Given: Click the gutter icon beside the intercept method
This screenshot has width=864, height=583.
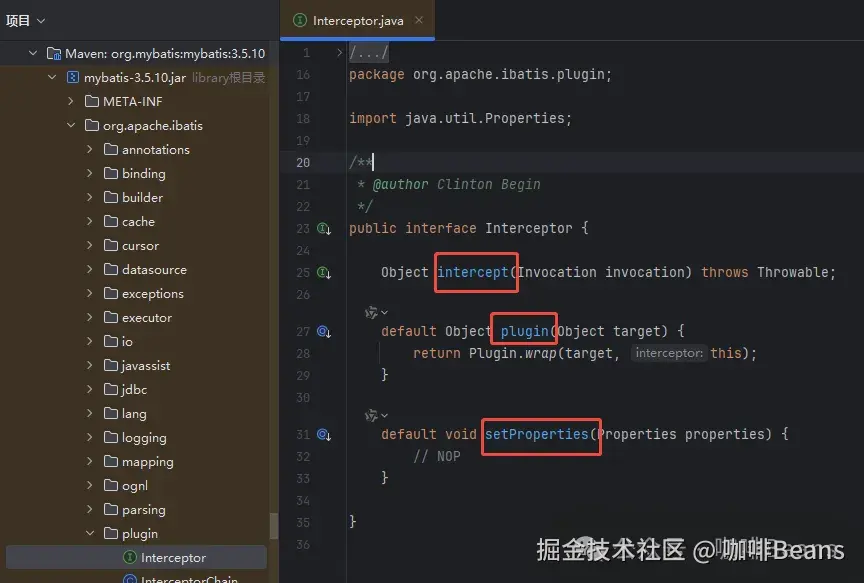Looking at the screenshot, I should coord(323,272).
